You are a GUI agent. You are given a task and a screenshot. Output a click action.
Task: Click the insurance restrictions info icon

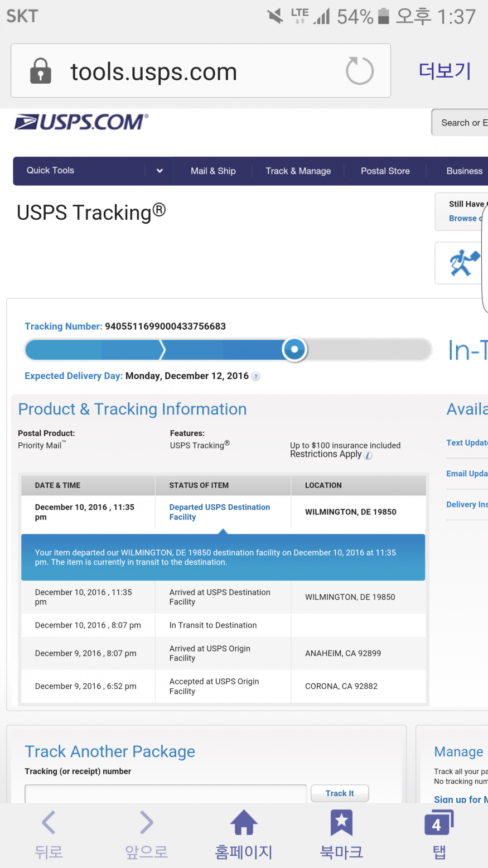point(368,455)
